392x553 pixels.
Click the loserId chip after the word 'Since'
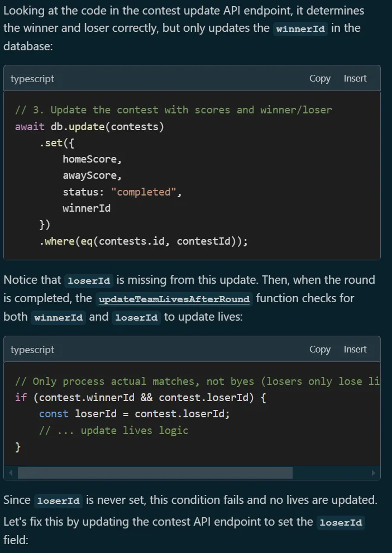pos(58,501)
